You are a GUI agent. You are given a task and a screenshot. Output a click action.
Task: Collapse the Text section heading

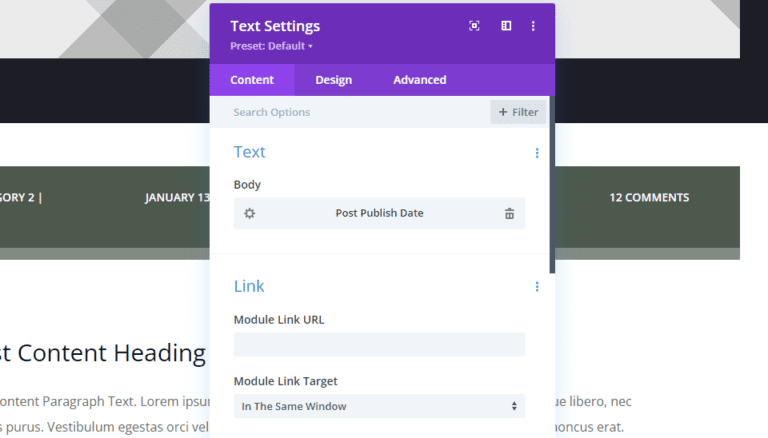click(249, 152)
